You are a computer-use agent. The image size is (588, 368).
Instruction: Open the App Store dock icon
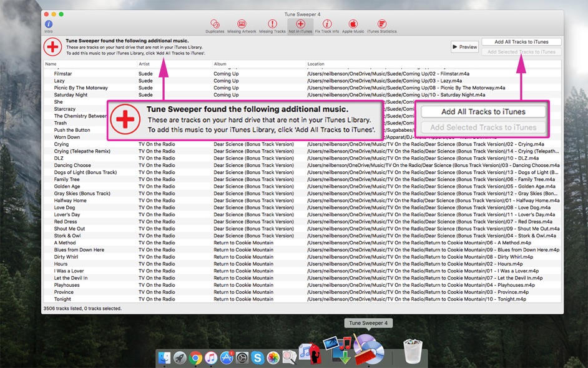click(x=227, y=358)
